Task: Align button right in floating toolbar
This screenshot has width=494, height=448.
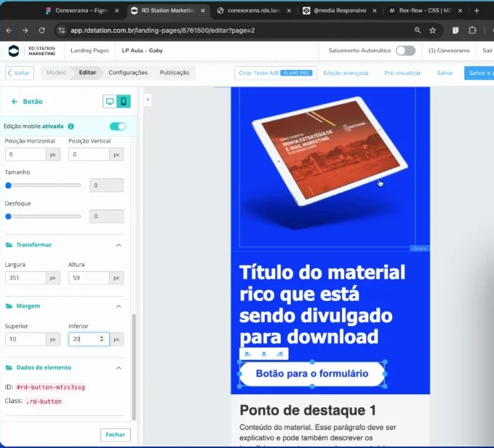Action: tap(280, 354)
